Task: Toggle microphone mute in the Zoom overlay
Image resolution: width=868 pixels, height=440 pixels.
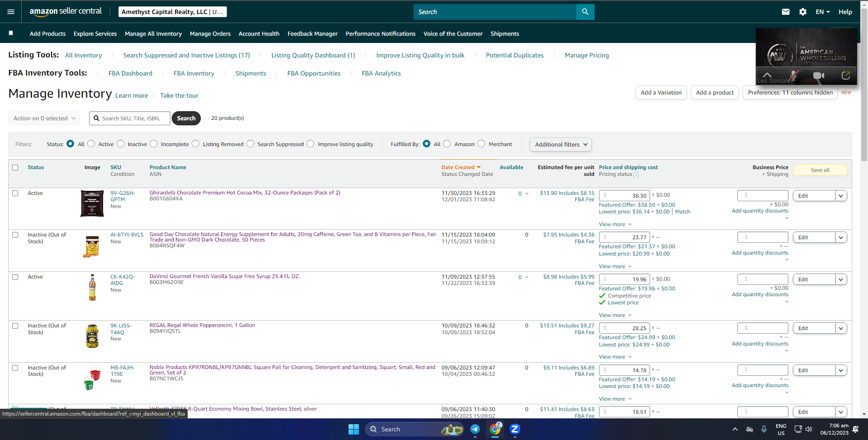Action: point(793,76)
